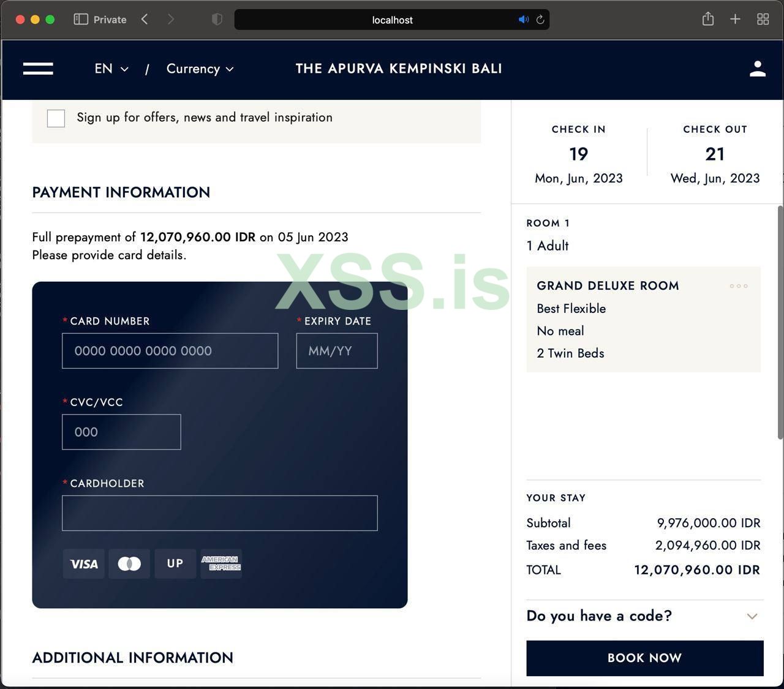The height and width of the screenshot is (689, 784).
Task: Click the TOTAL amount in the stay summary
Action: click(x=697, y=570)
